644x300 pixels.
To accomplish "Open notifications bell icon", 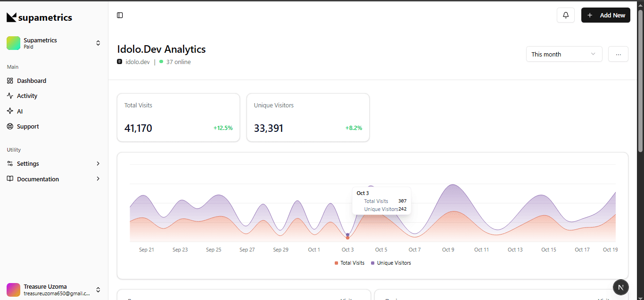I will pyautogui.click(x=566, y=15).
